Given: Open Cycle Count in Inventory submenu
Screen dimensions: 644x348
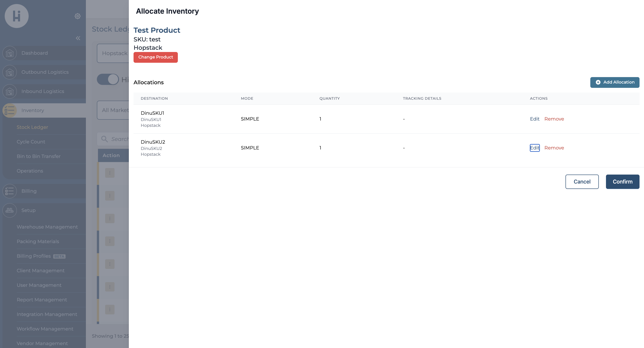Looking at the screenshot, I should point(31,142).
